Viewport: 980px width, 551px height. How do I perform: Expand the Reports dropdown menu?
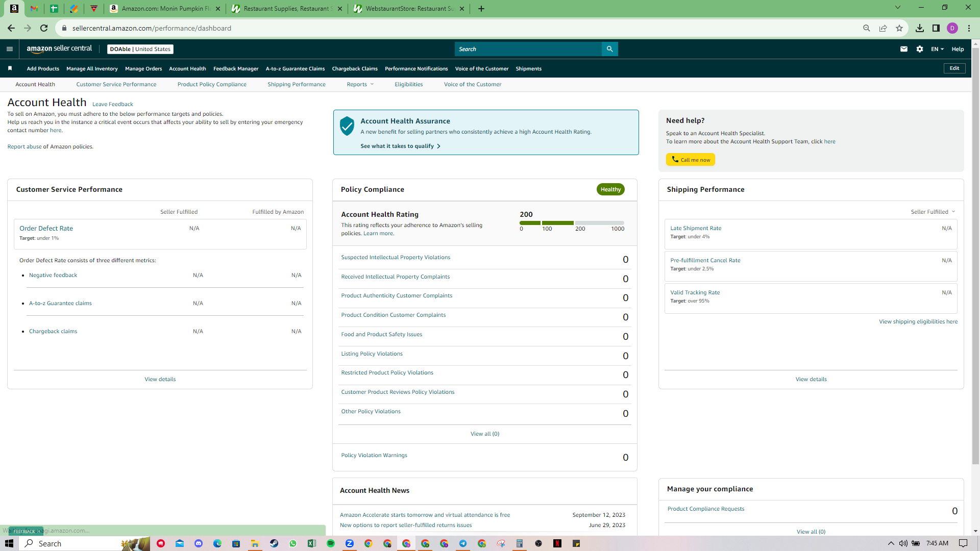coord(360,85)
